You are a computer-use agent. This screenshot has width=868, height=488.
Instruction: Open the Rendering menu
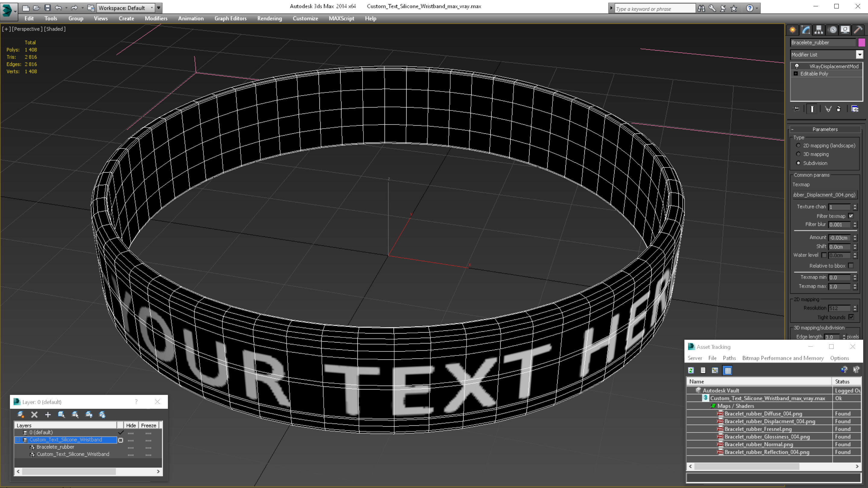269,18
